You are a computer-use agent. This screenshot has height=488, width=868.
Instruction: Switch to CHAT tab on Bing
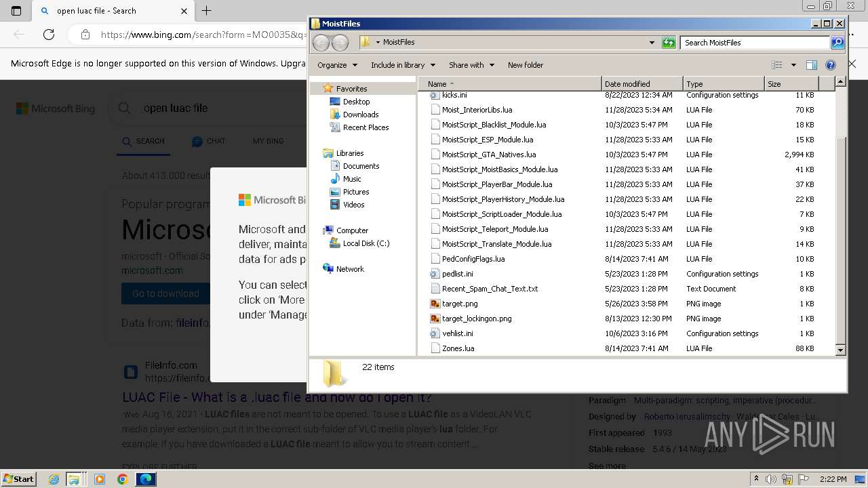point(208,141)
